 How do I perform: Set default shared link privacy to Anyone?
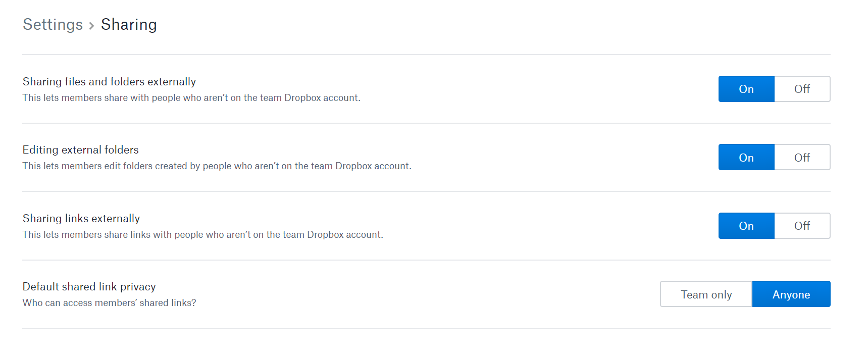791,294
